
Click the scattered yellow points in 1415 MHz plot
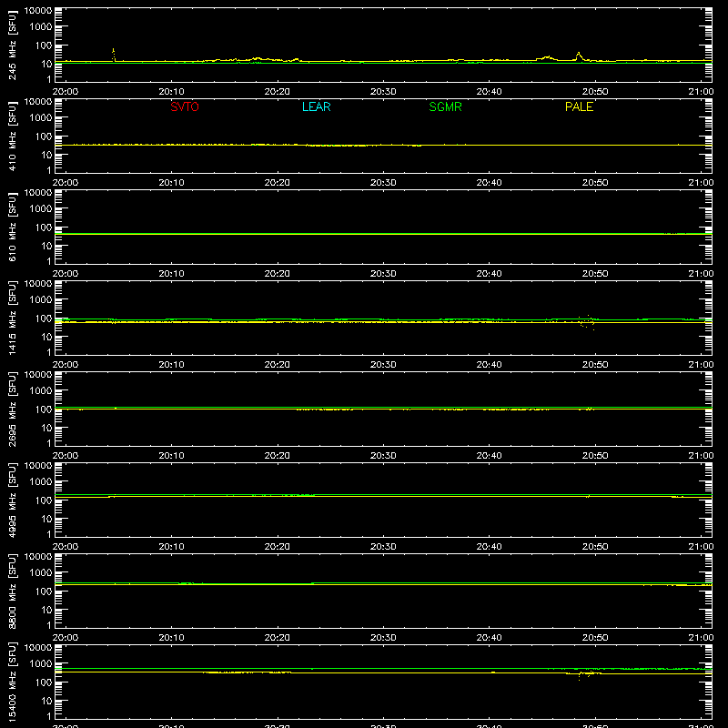[586, 322]
